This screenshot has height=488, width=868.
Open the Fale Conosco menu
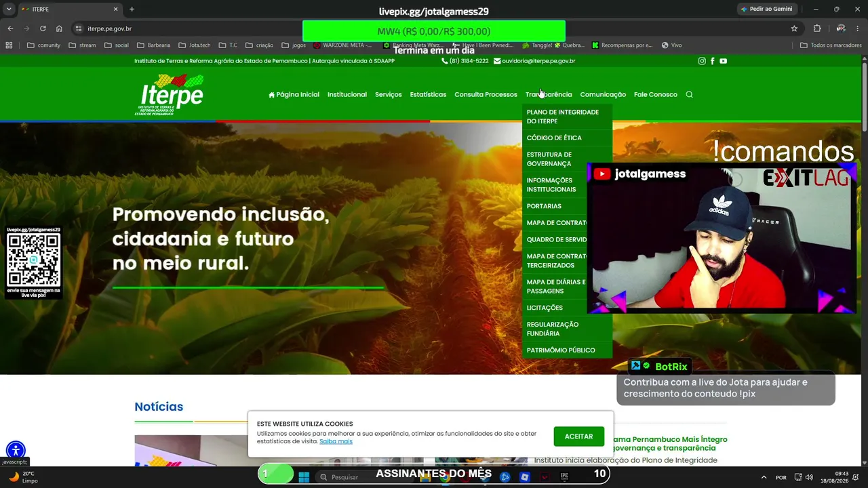(656, 95)
